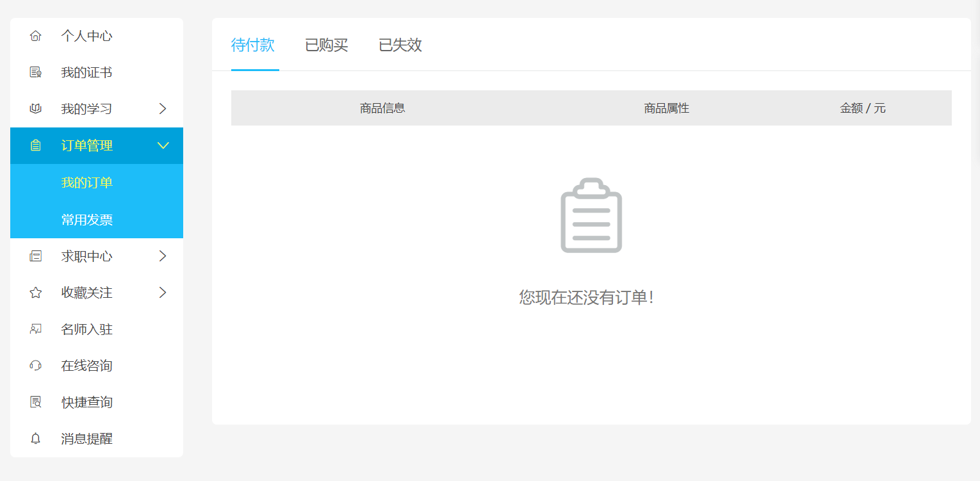Screen dimensions: 980x481
Task: Click the empty orders clipboard illustration
Action: [591, 216]
